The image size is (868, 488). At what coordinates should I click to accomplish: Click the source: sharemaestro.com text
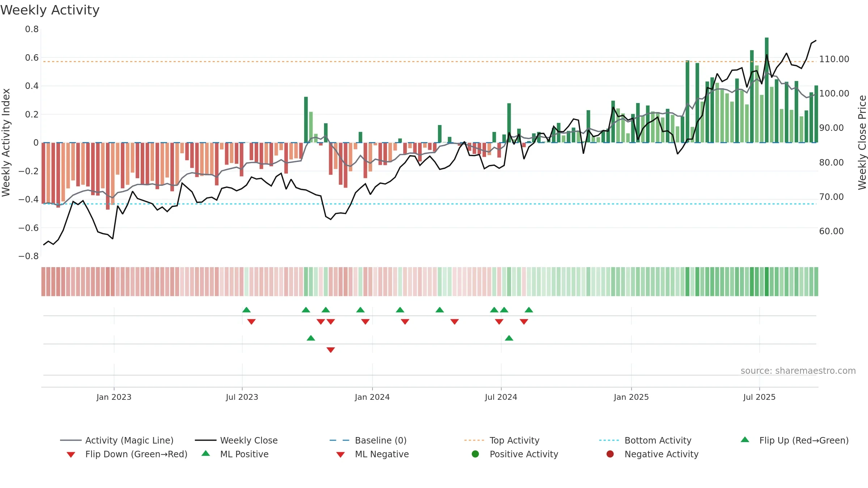click(798, 371)
